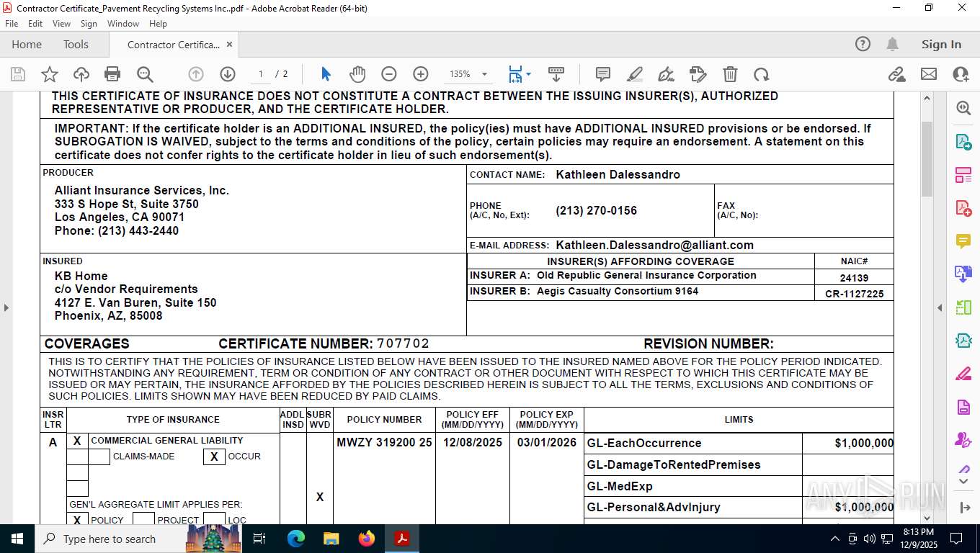The image size is (980, 553).
Task: Activate the Hand pan tool
Action: [x=357, y=74]
